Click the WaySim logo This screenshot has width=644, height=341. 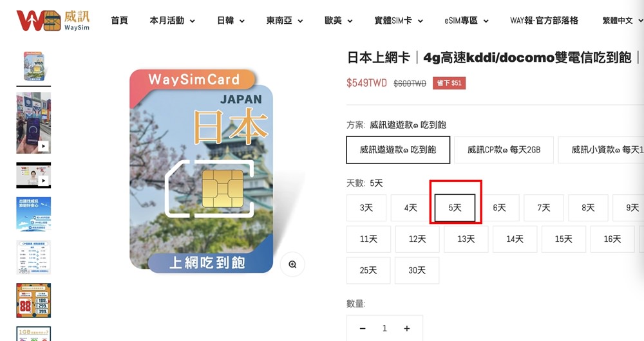point(53,21)
